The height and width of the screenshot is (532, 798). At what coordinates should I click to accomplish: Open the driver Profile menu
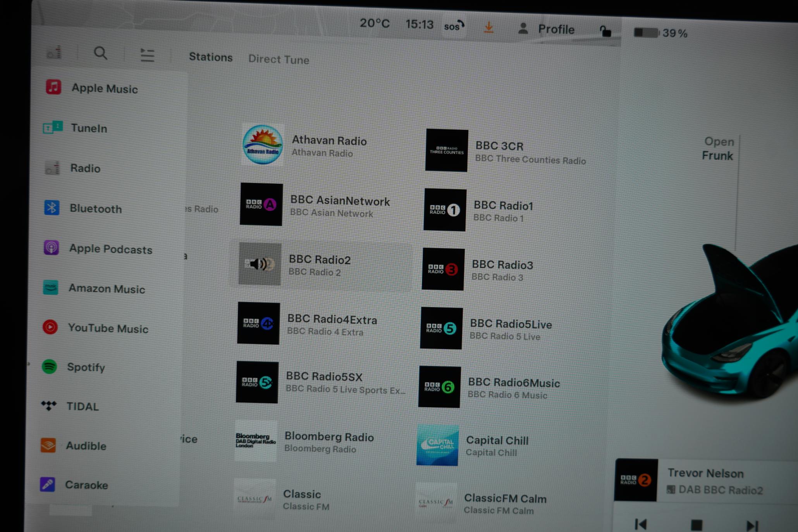pos(546,29)
